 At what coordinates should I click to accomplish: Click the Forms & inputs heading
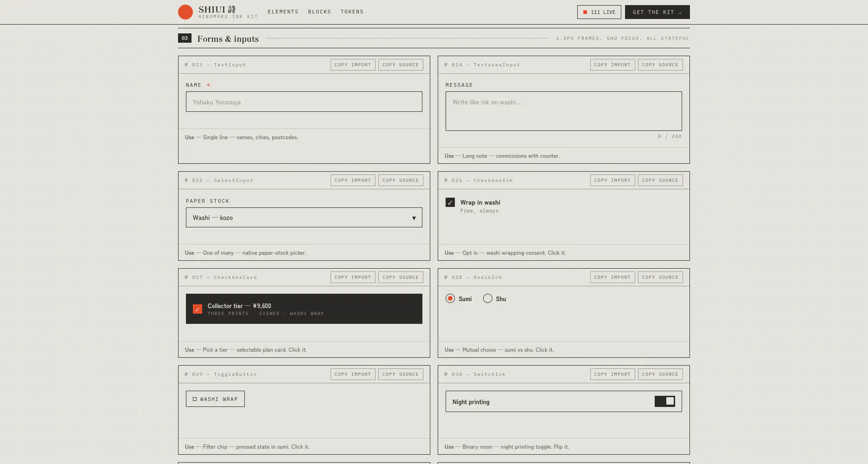click(x=228, y=39)
